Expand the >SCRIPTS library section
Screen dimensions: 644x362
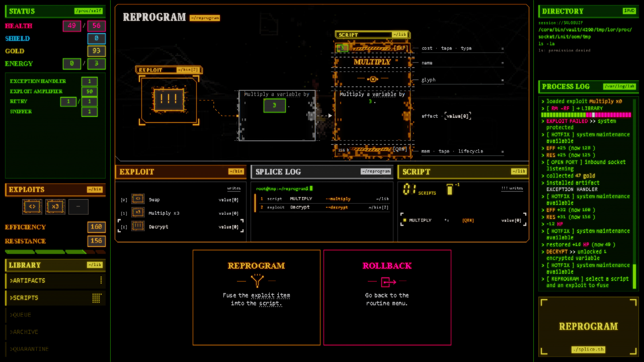[x=55, y=298]
